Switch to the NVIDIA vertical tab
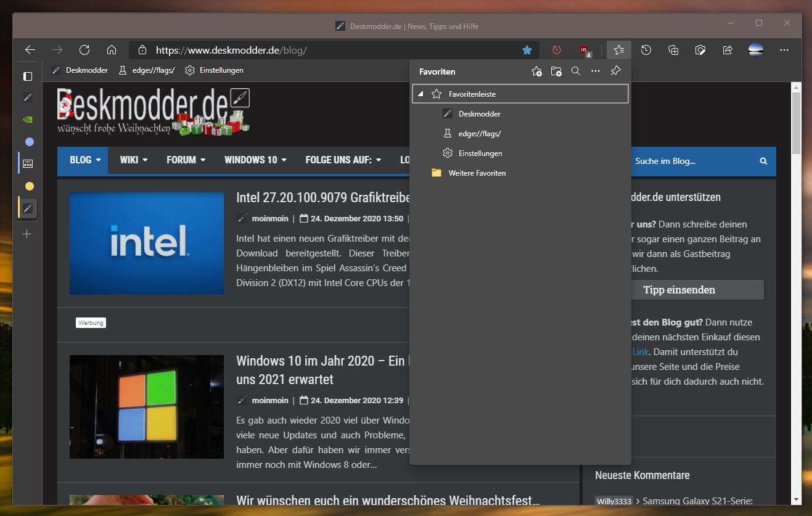This screenshot has height=516, width=812. [28, 120]
